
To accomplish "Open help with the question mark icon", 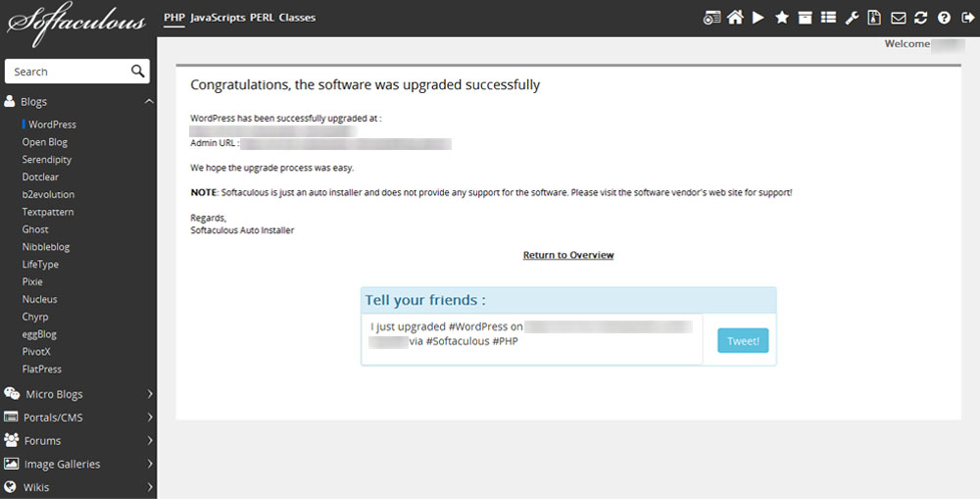I will 944,18.
